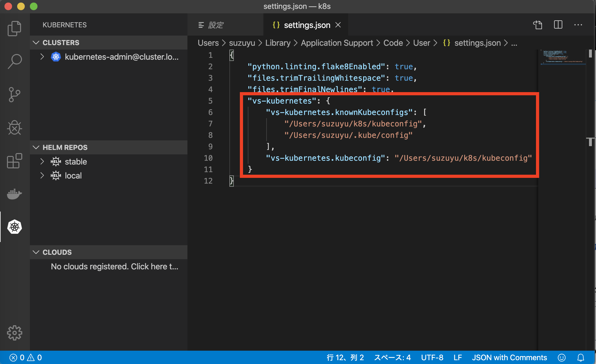Change language mode via JSON with Comments
596x364 pixels.
(510, 357)
